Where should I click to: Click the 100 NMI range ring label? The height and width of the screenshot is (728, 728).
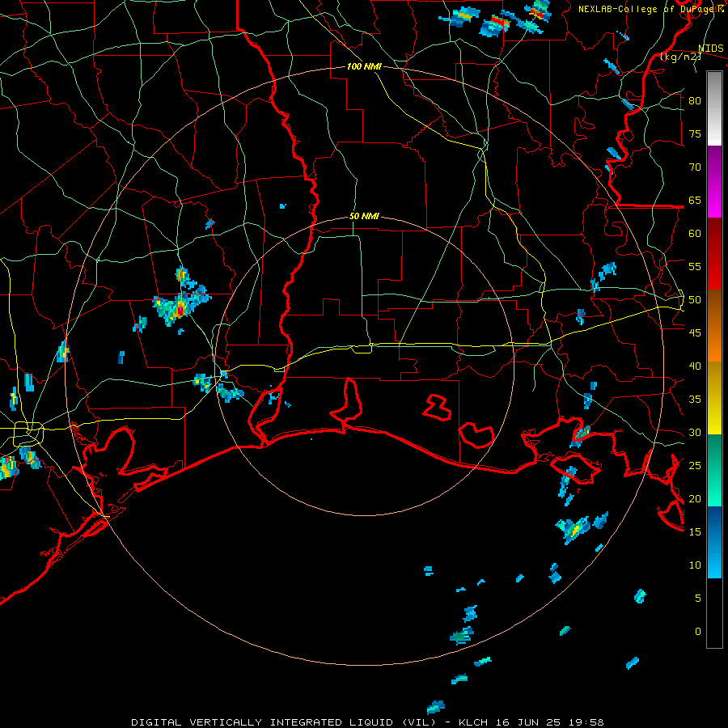tap(364, 66)
